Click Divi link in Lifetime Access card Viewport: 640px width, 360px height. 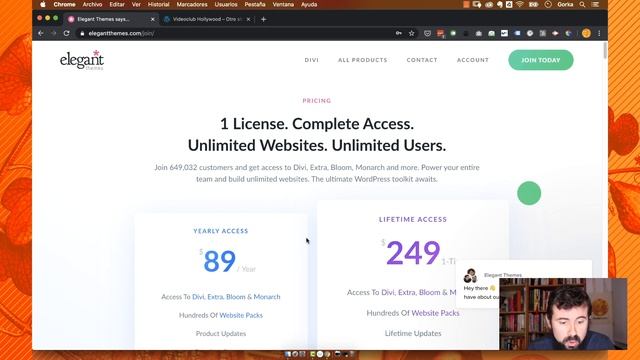click(x=388, y=293)
